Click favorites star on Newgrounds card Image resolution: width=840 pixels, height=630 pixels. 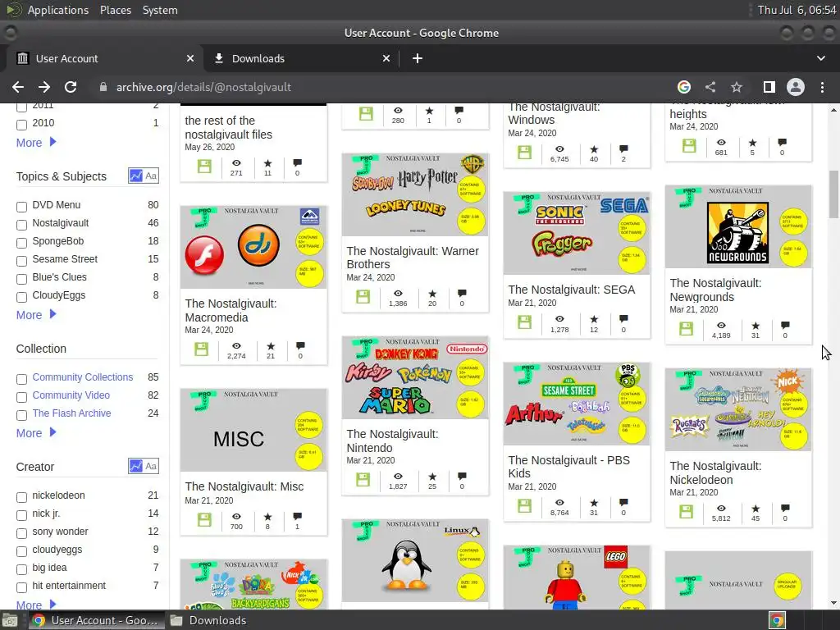tap(756, 325)
